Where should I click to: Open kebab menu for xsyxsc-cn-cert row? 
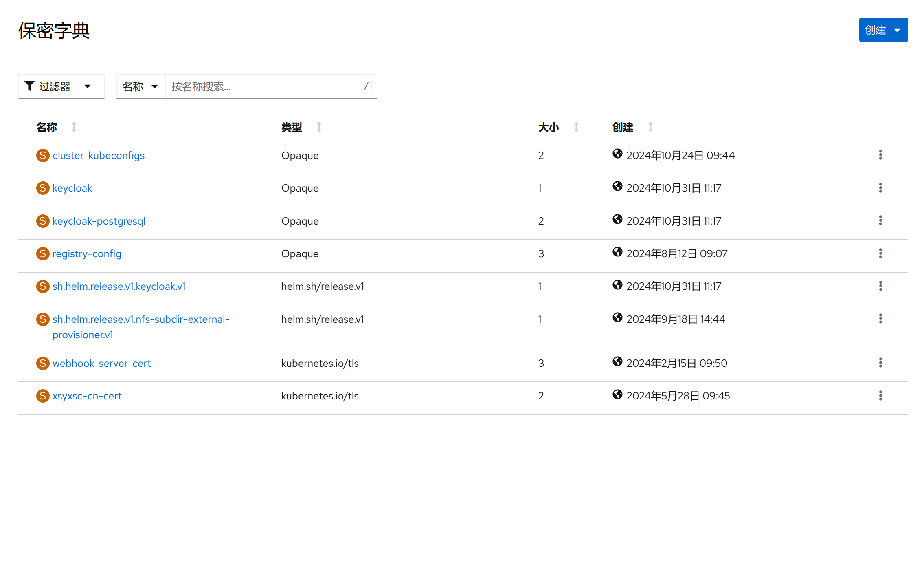(x=880, y=396)
